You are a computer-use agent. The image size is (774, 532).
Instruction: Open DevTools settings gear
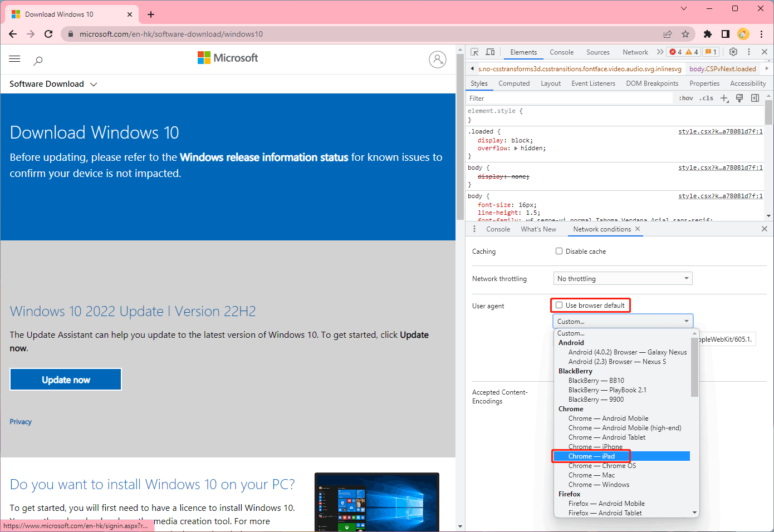coord(733,52)
